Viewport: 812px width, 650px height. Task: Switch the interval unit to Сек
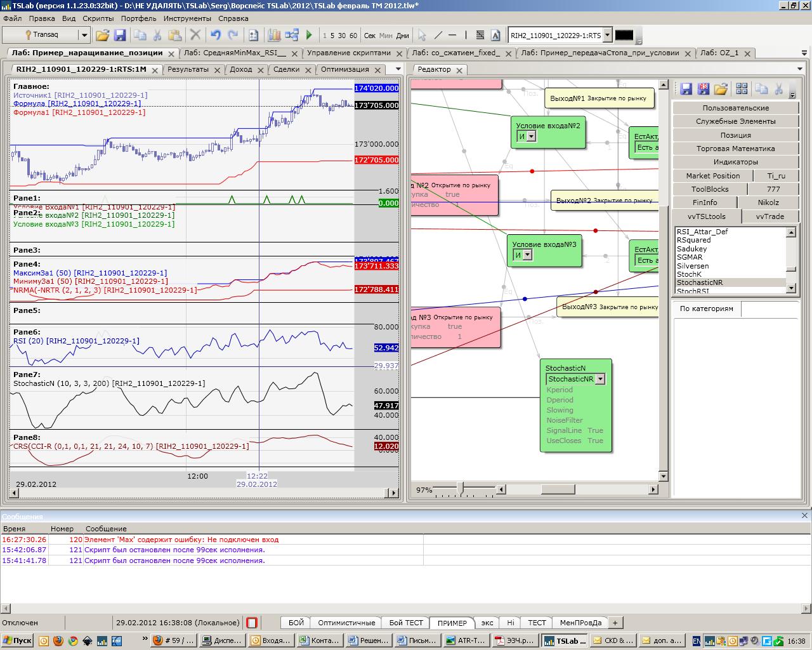click(x=370, y=36)
